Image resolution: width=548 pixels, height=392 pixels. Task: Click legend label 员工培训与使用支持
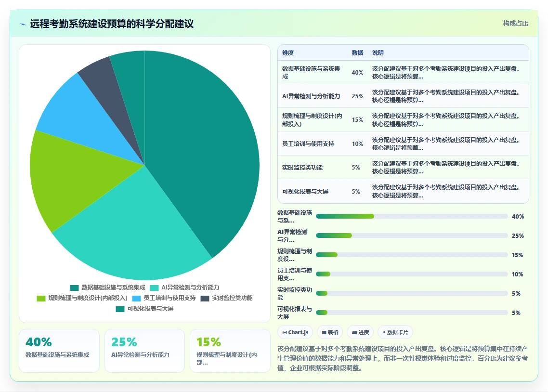click(x=170, y=298)
